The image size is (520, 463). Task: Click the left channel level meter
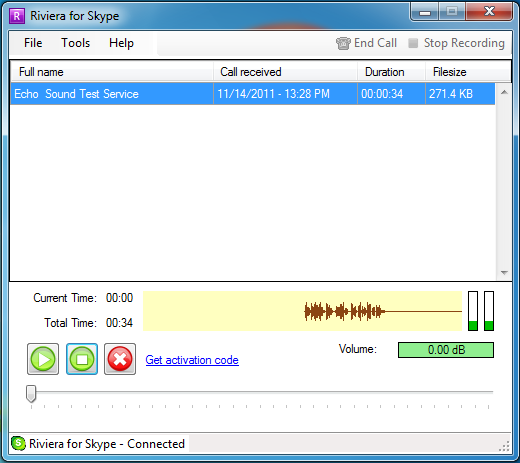tap(473, 311)
